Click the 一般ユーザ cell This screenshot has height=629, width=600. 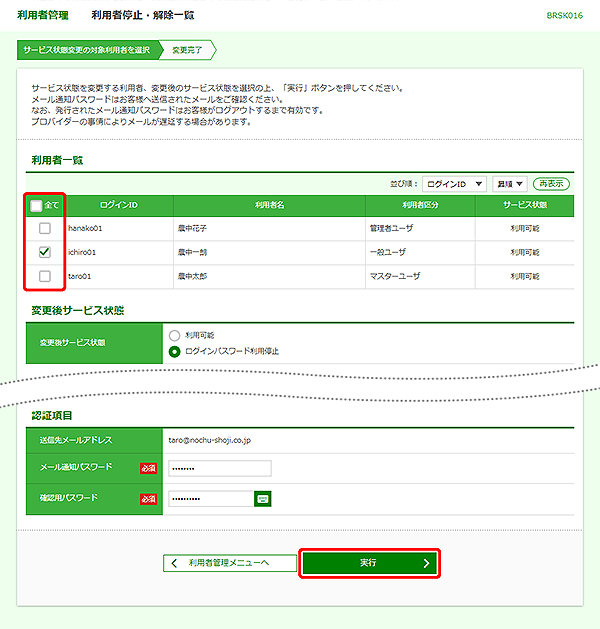(387, 252)
